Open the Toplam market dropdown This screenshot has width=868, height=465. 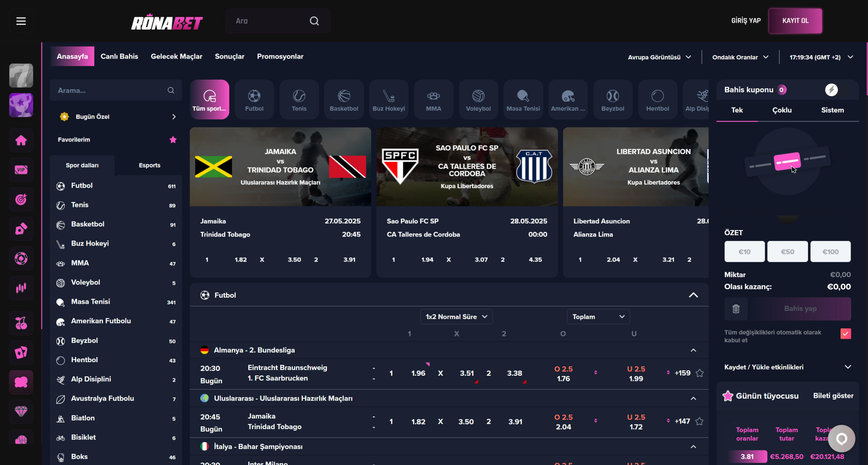(598, 317)
